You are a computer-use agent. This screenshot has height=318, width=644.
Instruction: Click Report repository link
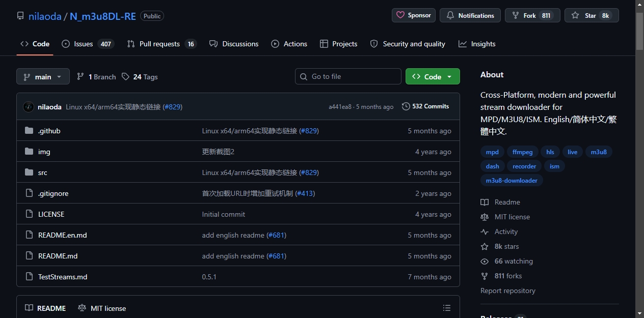point(508,291)
